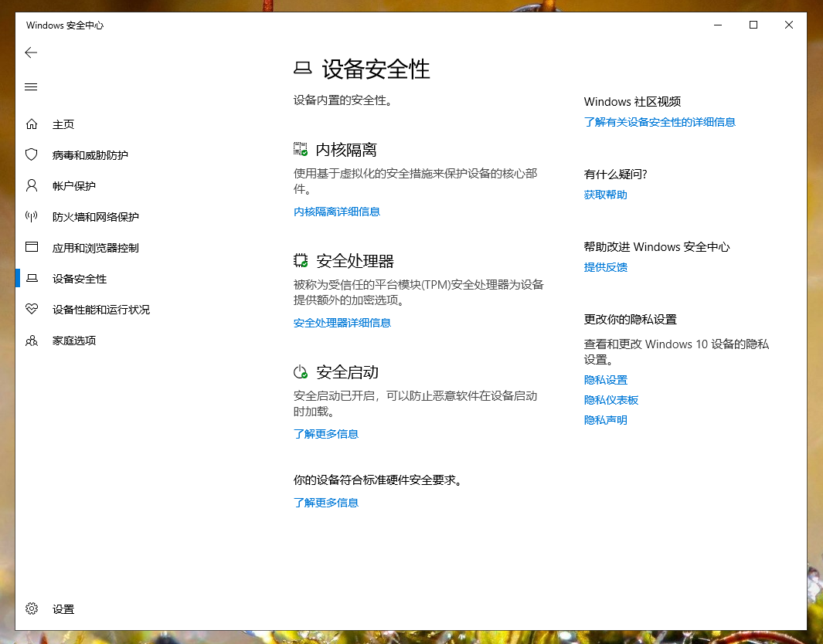Open 安全处理器详细信息 link
Image resolution: width=823 pixels, height=644 pixels.
[x=342, y=323]
